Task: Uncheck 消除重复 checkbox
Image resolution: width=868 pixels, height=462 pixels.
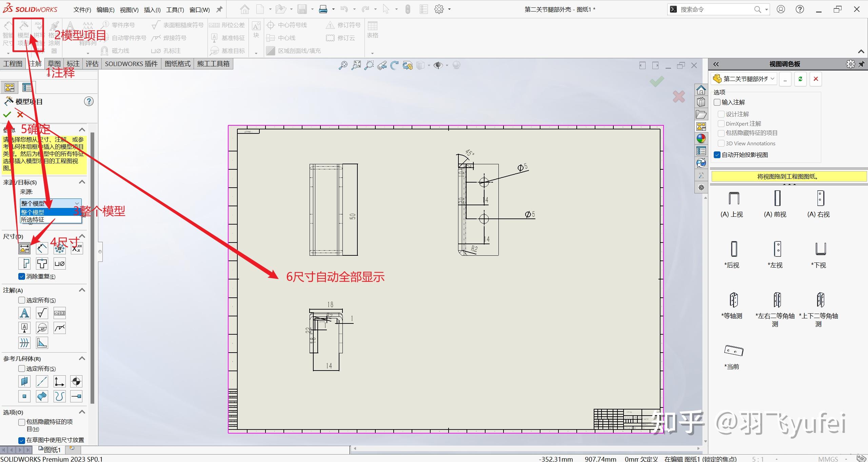Action: (x=22, y=276)
